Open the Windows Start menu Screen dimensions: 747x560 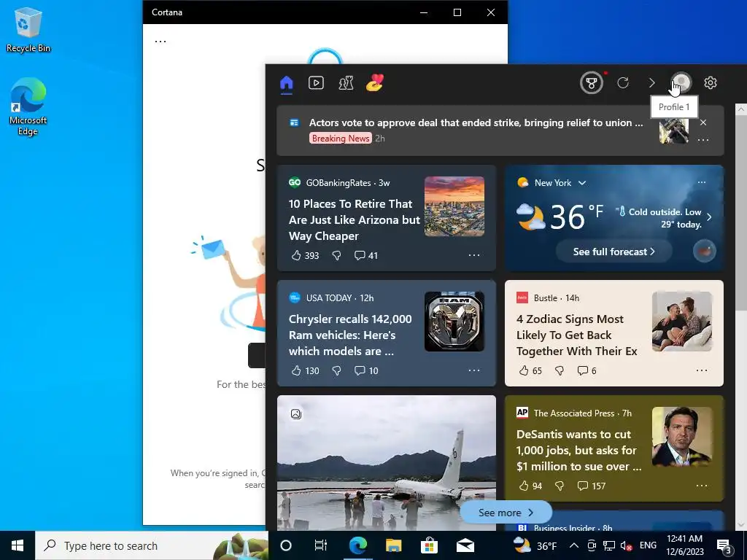pyautogui.click(x=18, y=545)
